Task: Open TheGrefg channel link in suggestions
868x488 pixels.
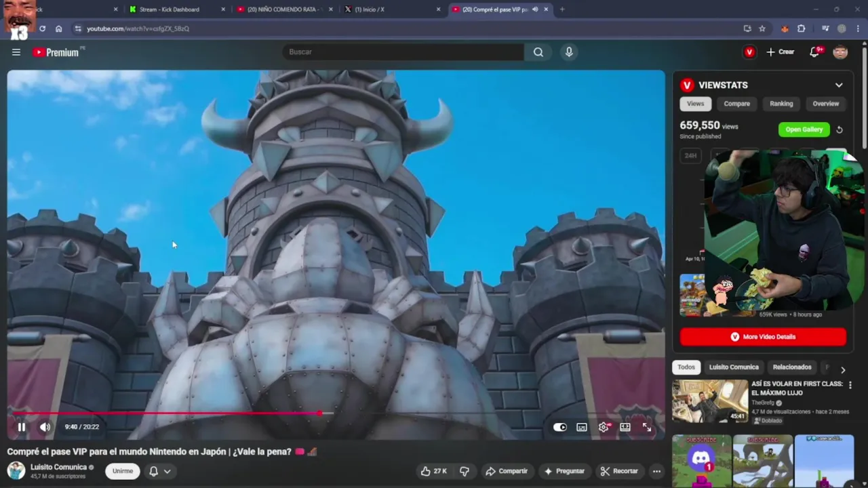Action: tap(763, 403)
